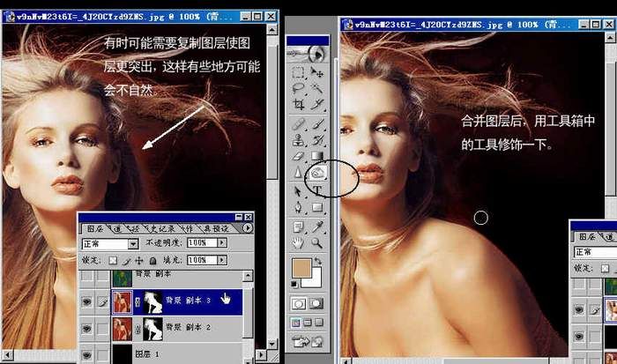Toggle lock image pixels brush icon
Image resolution: width=617 pixels, height=364 pixels.
pos(126,261)
